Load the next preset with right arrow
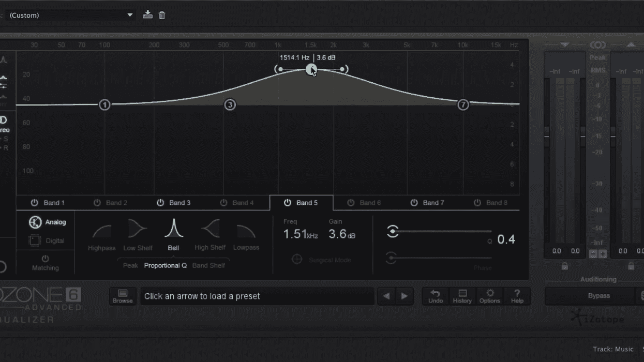The image size is (644, 362). [405, 296]
